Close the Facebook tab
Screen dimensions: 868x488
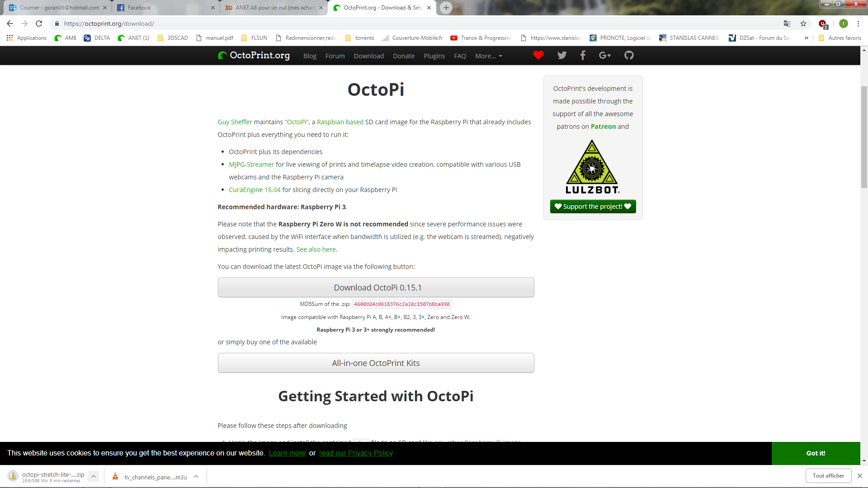tap(213, 8)
